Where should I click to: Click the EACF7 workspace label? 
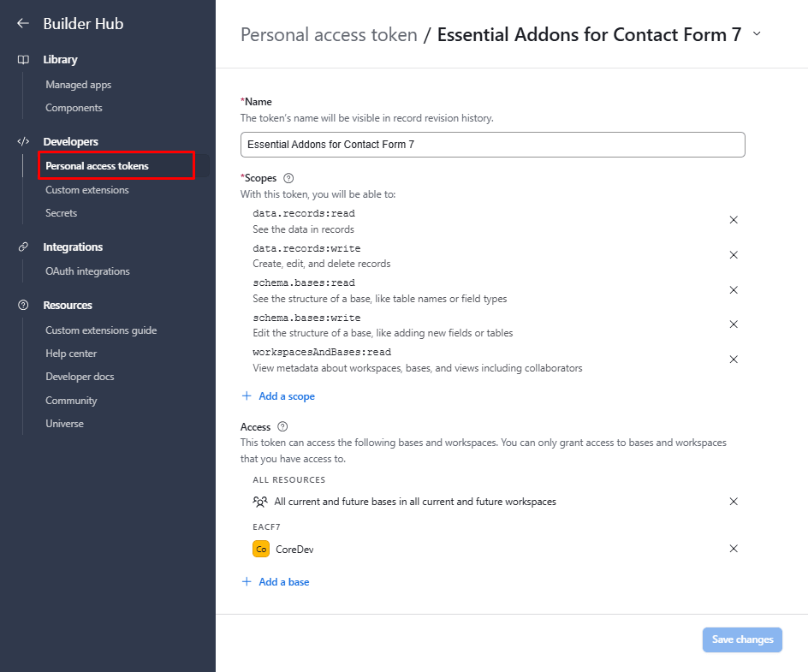click(x=266, y=526)
